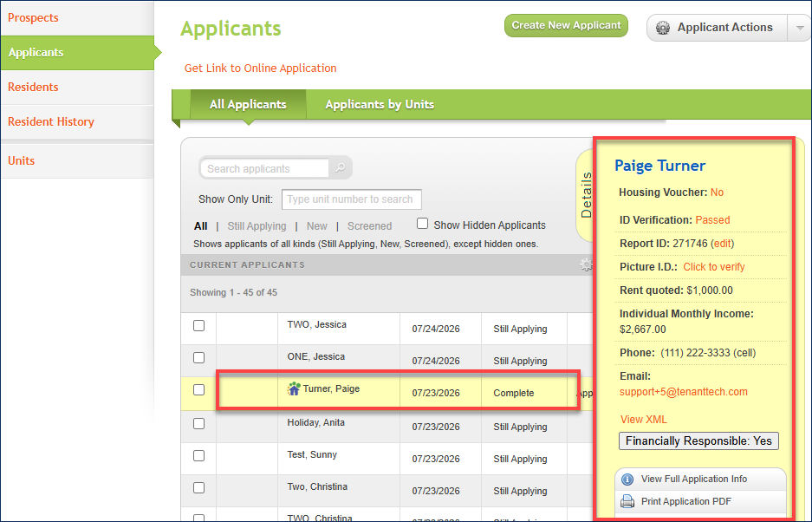The width and height of the screenshot is (812, 522).
Task: Click the Housing Voucher No link
Action: pos(717,192)
